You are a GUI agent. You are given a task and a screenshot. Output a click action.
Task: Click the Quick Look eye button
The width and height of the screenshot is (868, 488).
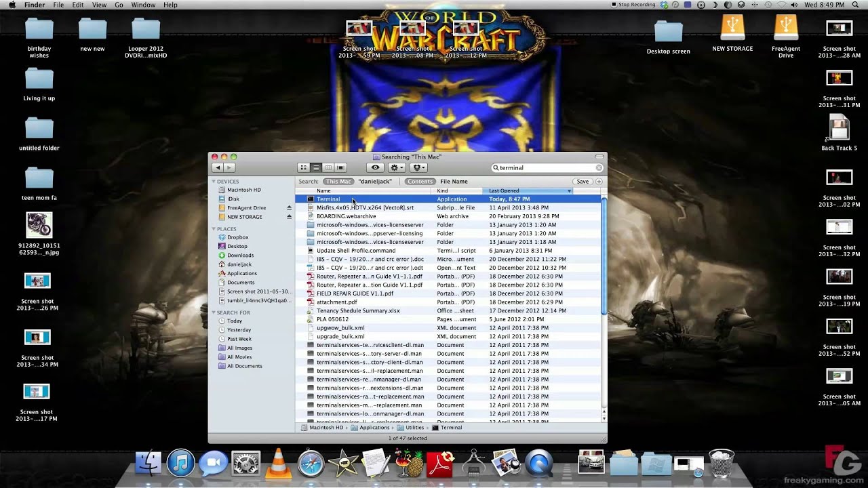click(x=375, y=167)
